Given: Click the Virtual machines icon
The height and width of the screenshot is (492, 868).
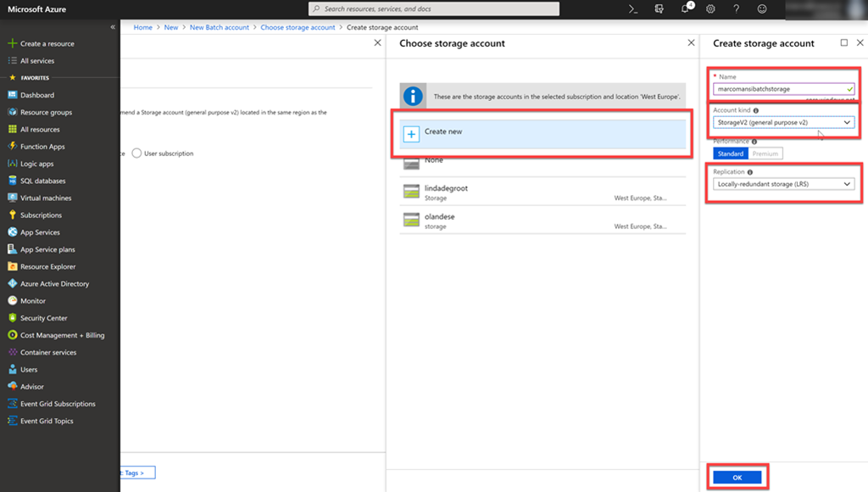Looking at the screenshot, I should (x=12, y=198).
